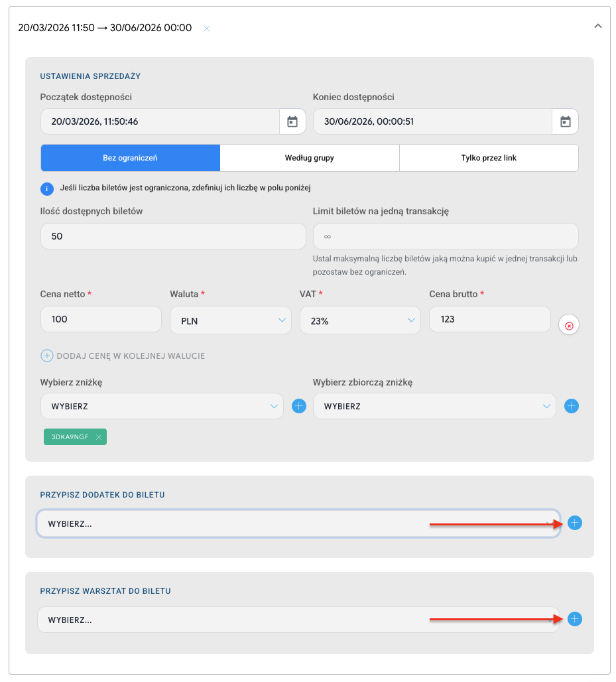Open the Waluta currency dropdown

point(230,320)
